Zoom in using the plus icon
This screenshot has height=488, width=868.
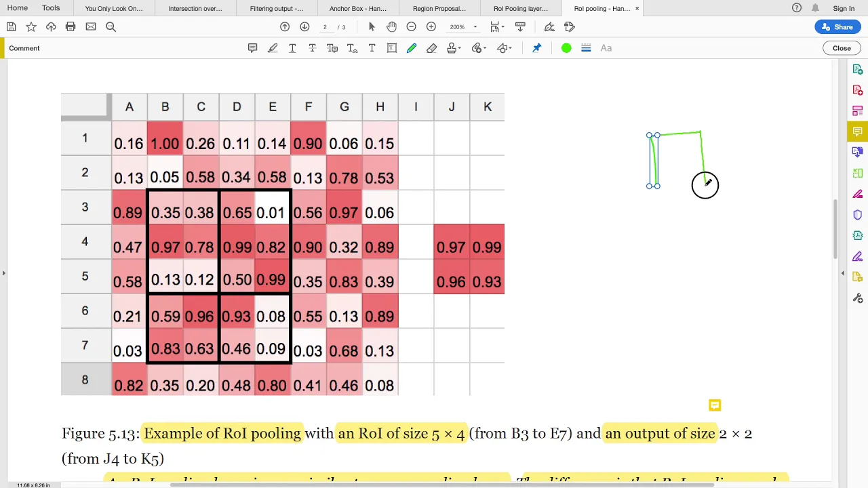click(x=431, y=26)
